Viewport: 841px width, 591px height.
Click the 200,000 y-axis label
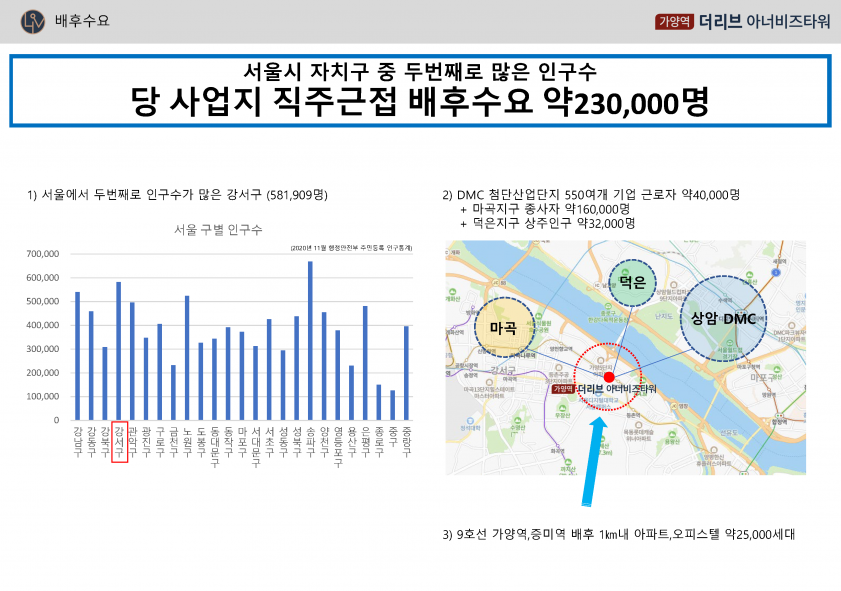[43, 373]
